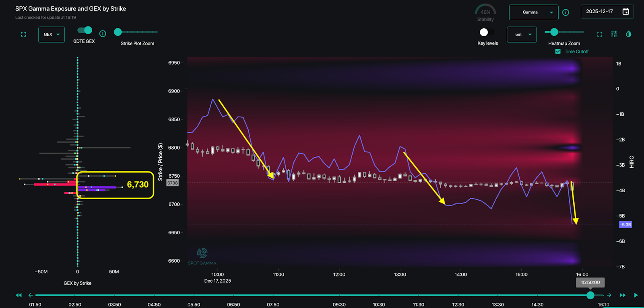Select the 09:30 timeline mark

[x=339, y=305]
